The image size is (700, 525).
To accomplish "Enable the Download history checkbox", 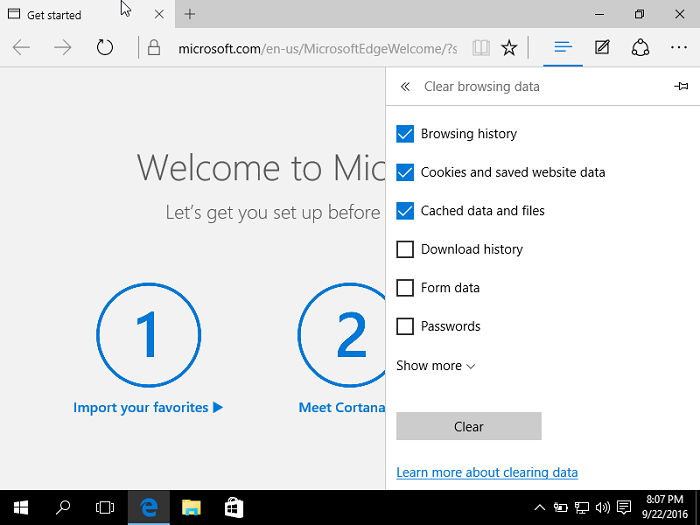I will point(405,249).
